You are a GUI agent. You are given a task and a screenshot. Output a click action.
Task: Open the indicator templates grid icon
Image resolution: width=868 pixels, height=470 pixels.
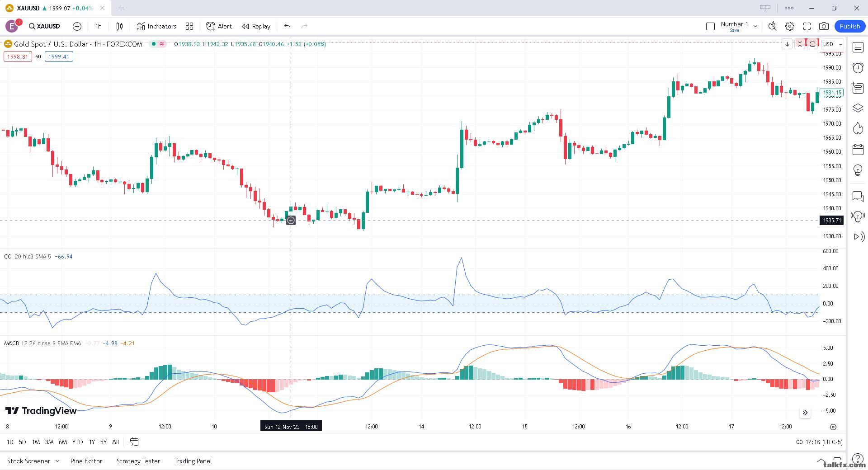pyautogui.click(x=189, y=26)
